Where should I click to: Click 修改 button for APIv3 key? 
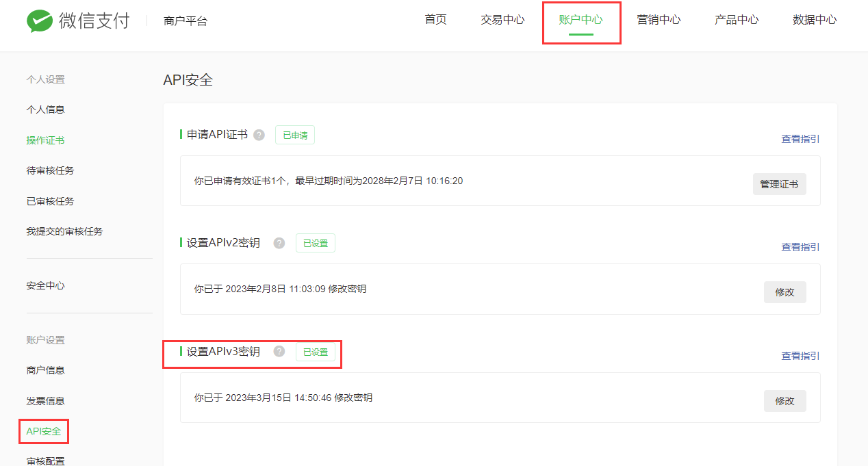784,401
